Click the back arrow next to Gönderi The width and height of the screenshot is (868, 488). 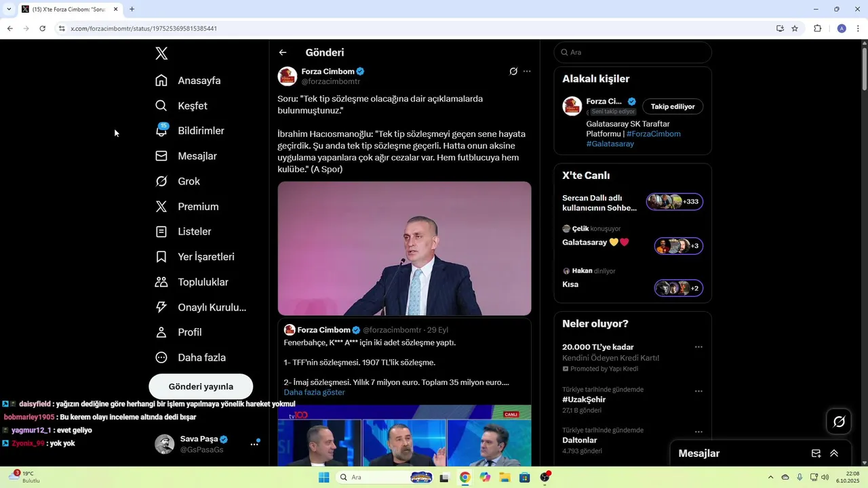coord(283,53)
